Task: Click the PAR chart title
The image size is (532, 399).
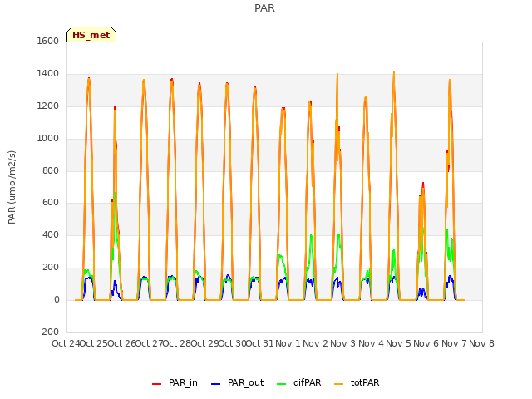Action: 264,8
